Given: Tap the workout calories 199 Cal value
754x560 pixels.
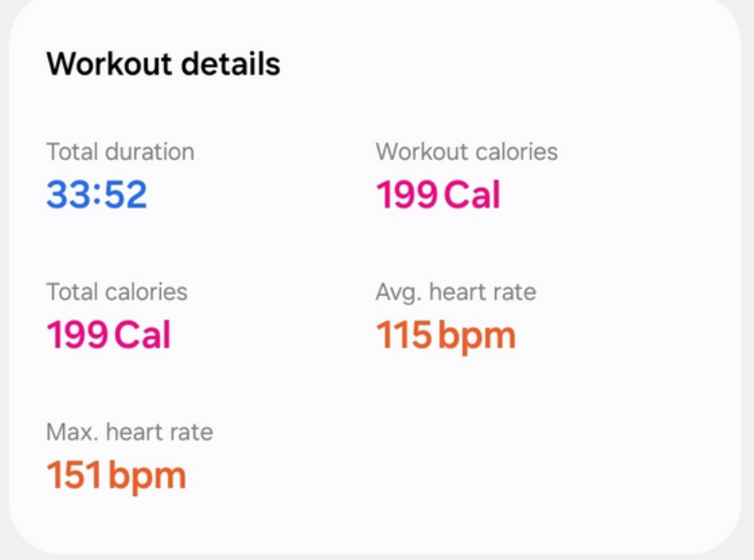Looking at the screenshot, I should [x=438, y=194].
